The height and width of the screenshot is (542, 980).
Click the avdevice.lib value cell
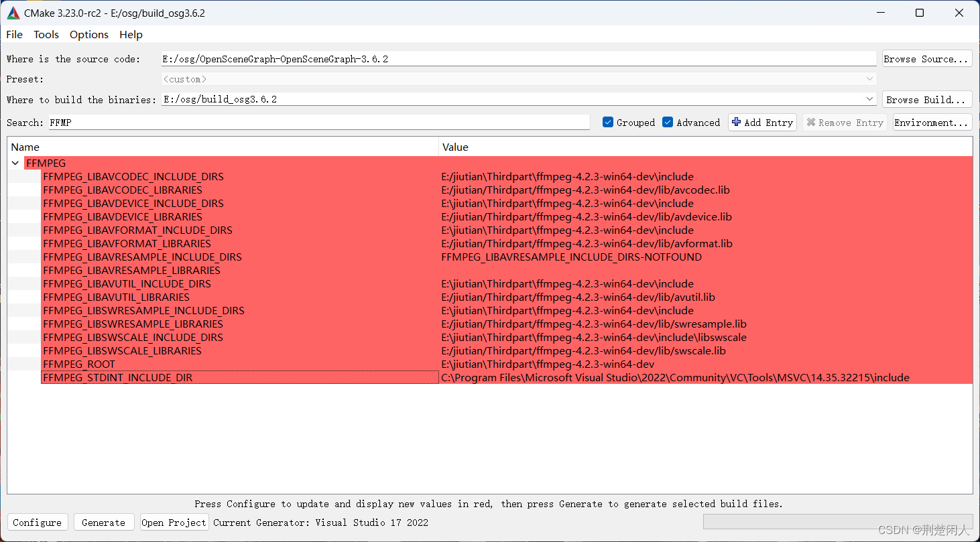coord(587,217)
